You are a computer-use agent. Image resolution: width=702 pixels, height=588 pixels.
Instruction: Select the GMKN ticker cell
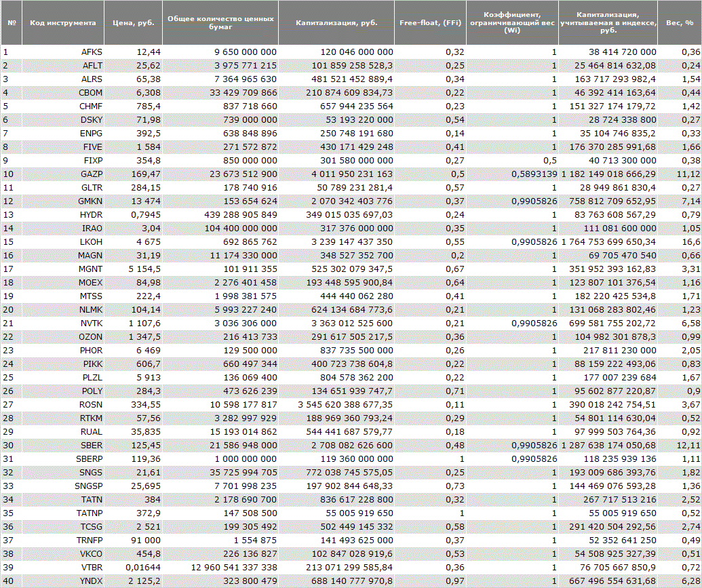pos(63,201)
